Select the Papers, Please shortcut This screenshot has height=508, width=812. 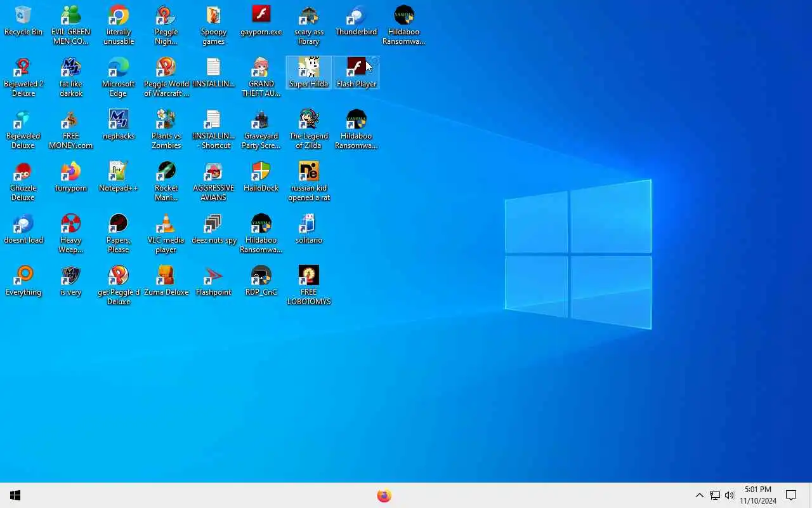[119, 234]
